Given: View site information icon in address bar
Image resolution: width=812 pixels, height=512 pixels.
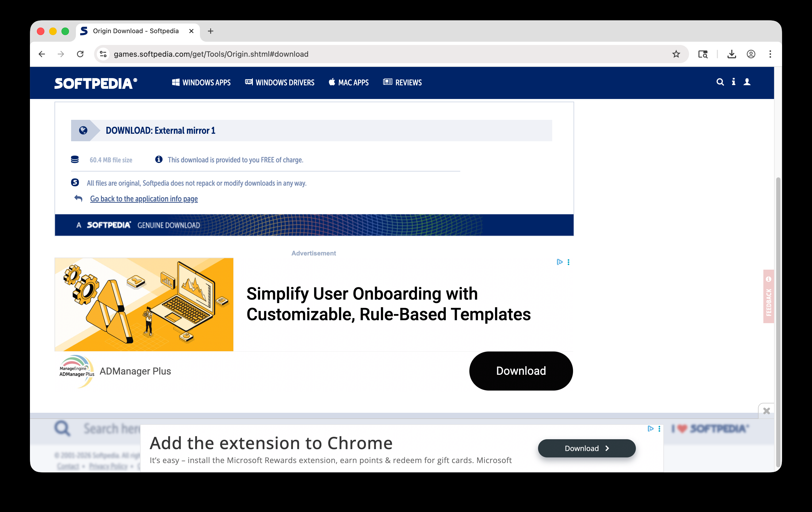Looking at the screenshot, I should (x=103, y=54).
